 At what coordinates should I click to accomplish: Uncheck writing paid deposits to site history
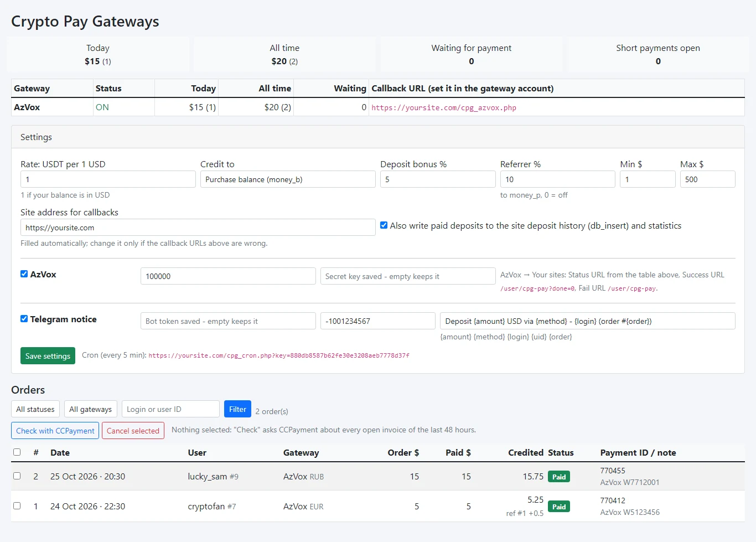click(x=384, y=225)
